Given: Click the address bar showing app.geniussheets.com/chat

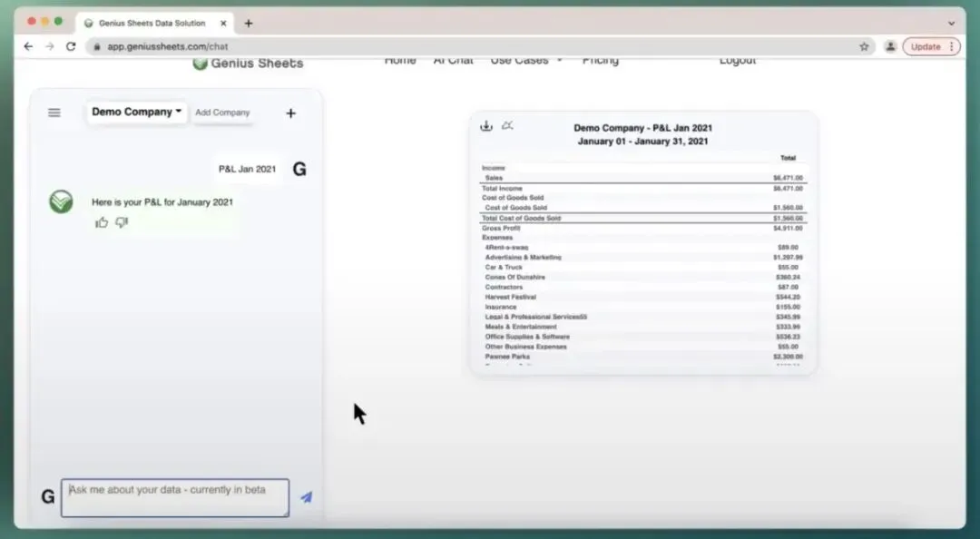Looking at the screenshot, I should 475,46.
